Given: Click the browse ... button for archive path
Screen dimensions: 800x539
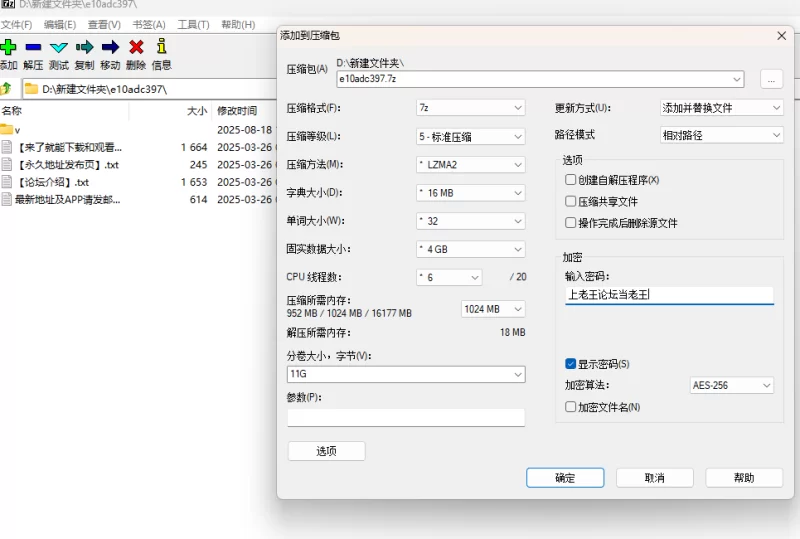Looking at the screenshot, I should click(x=771, y=79).
